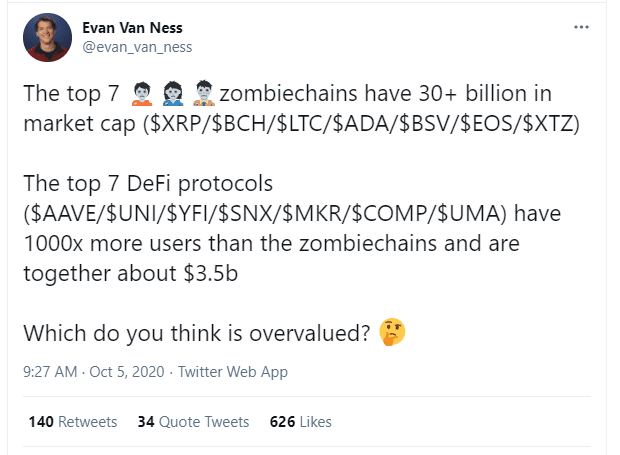The width and height of the screenshot is (620, 455).
Task: Open the @evan_van_ness handle link
Action: pos(137,47)
